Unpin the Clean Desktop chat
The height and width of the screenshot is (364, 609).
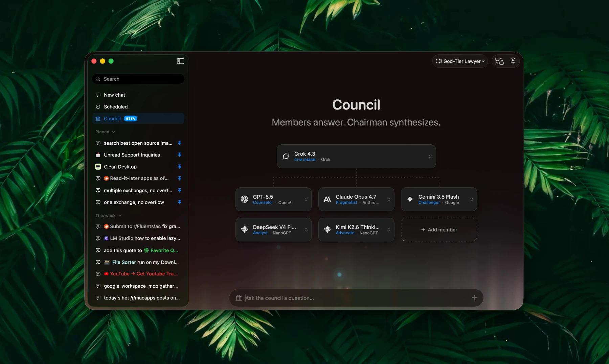[x=180, y=167]
